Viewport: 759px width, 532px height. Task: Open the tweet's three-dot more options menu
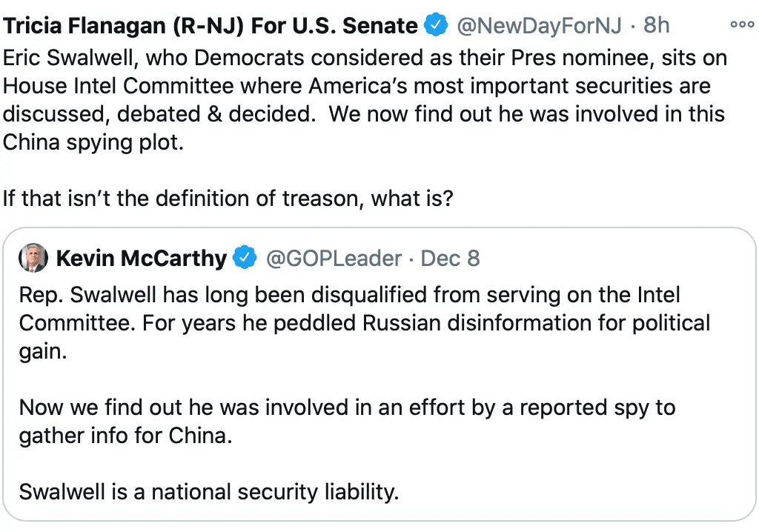point(741,24)
